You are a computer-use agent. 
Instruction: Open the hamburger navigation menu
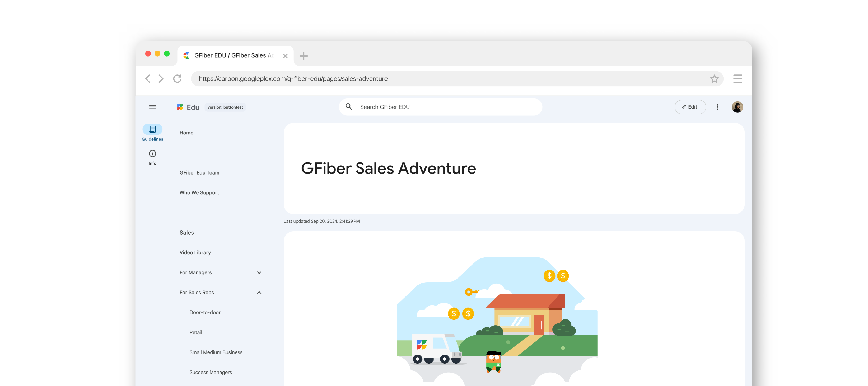152,107
